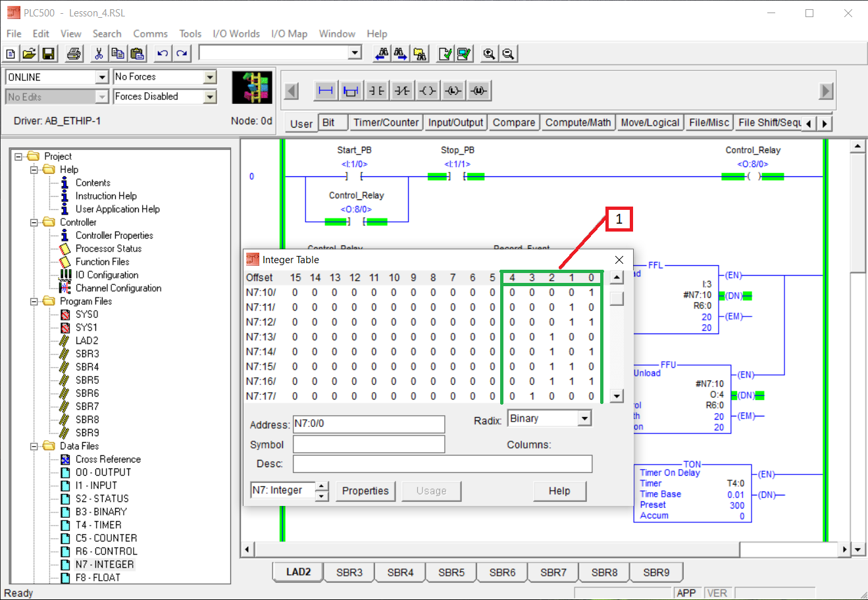Insert an examine-if-open contact
Viewport: 868px width, 600px height.
pos(402,91)
